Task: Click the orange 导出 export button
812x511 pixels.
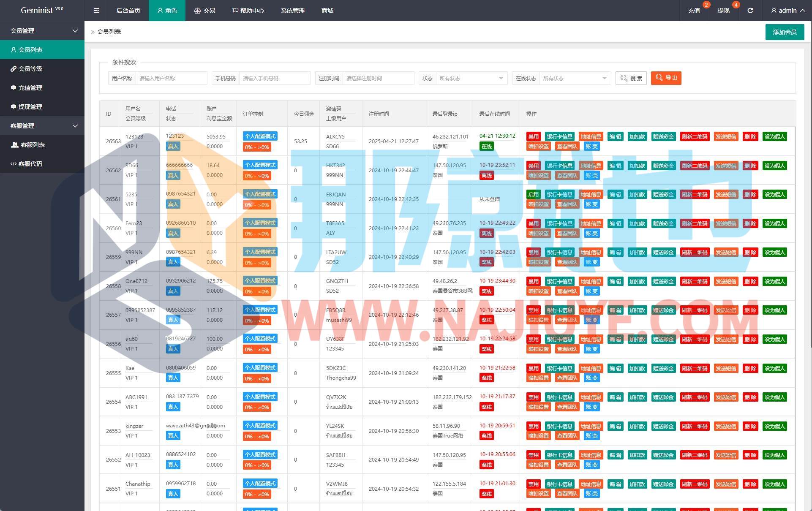Action: coord(666,78)
